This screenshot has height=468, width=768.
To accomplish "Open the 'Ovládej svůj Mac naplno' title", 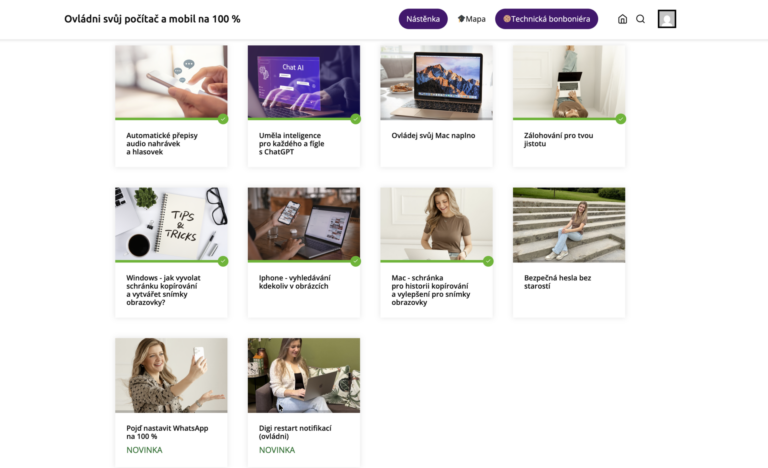I will pyautogui.click(x=433, y=135).
